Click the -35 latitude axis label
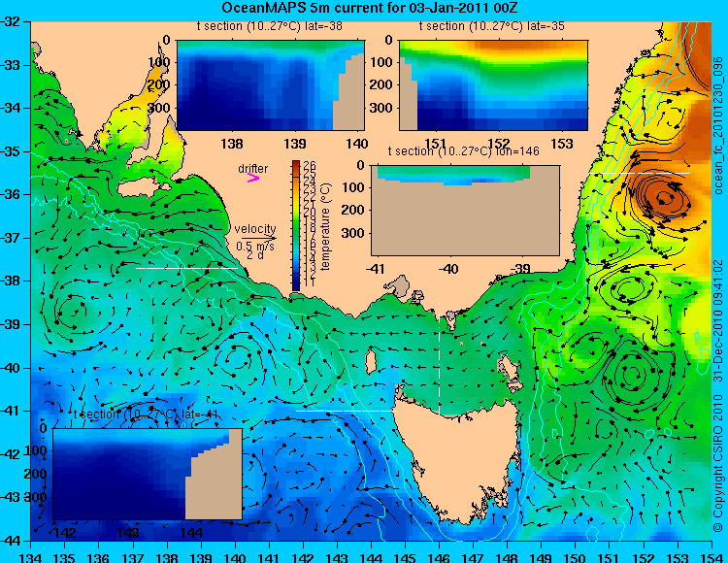Screen dimensions: 728x563 click(x=10, y=151)
